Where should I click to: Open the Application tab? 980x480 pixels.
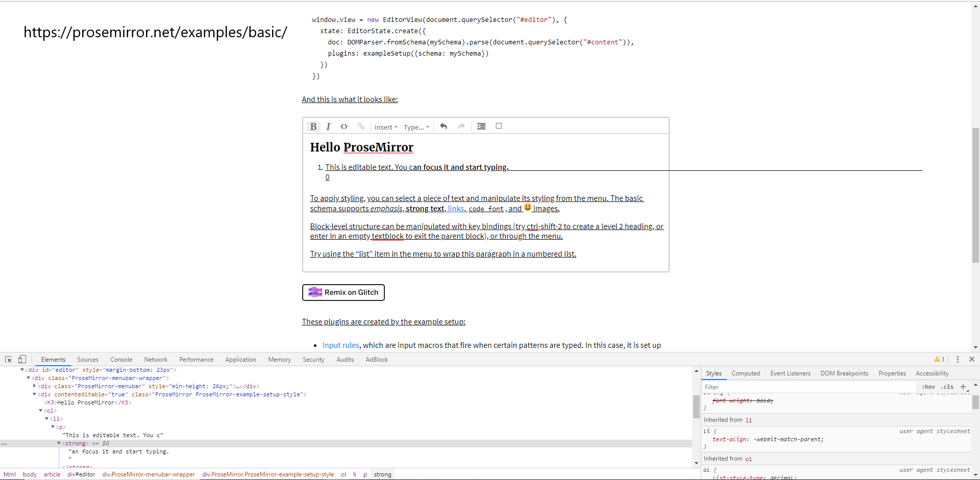240,360
